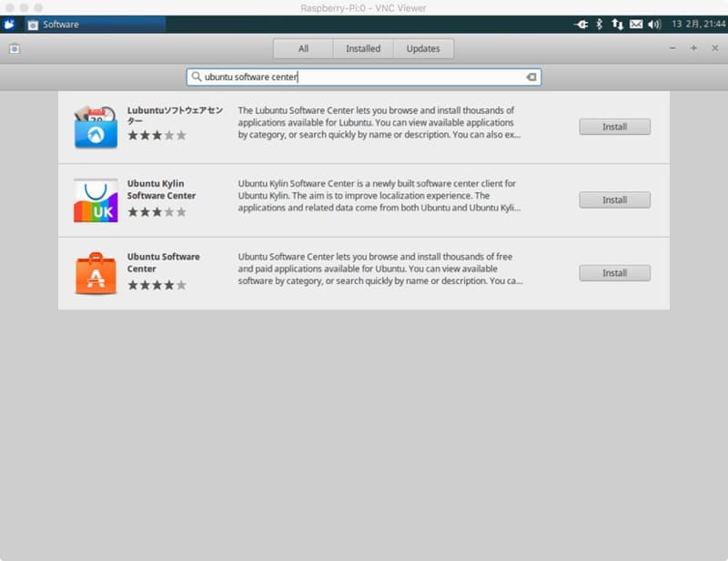Click the power plug indicator icon
Viewport: 728px width, 561px height.
pos(581,25)
